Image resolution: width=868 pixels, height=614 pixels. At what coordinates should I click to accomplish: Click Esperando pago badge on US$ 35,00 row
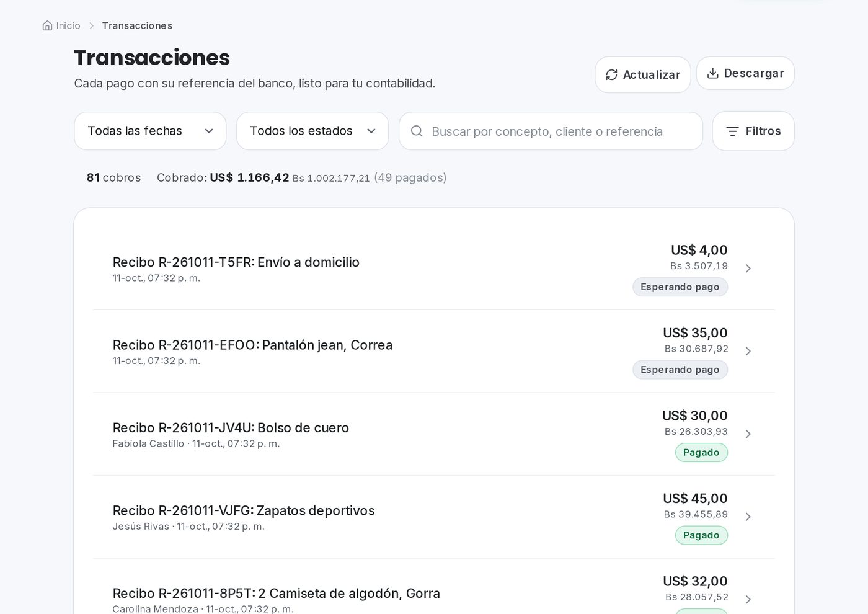click(680, 370)
